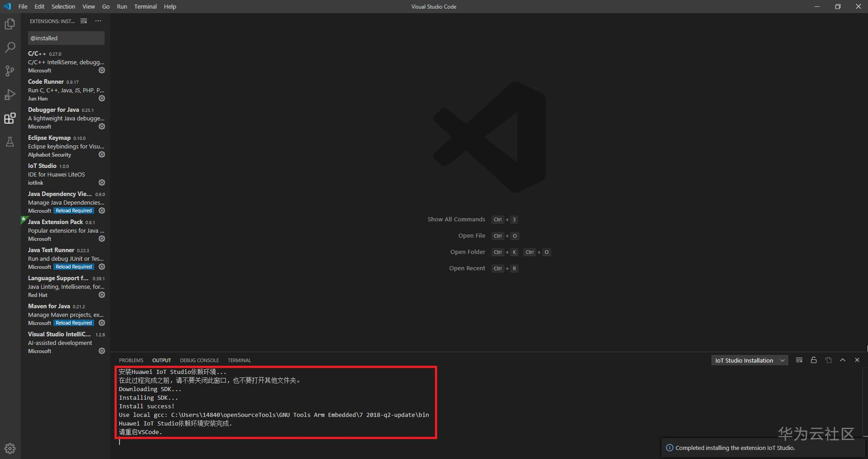This screenshot has width=868, height=459.
Task: Open output log file icon
Action: 828,360
